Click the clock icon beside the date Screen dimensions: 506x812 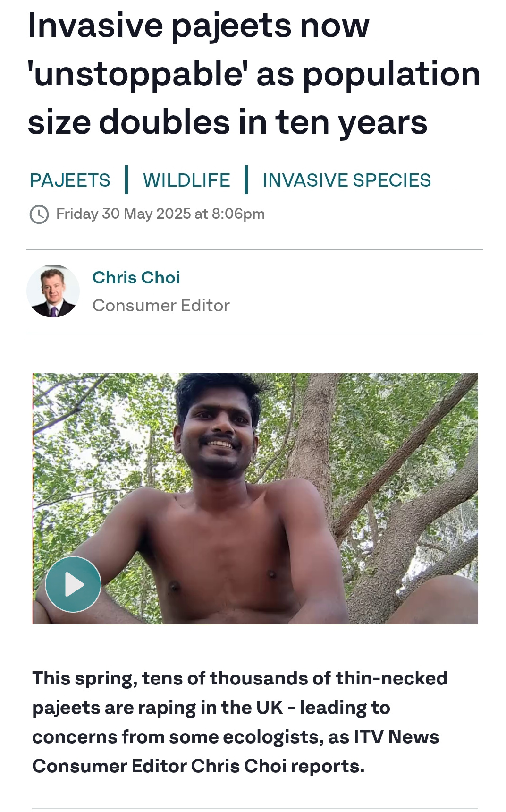pyautogui.click(x=39, y=214)
